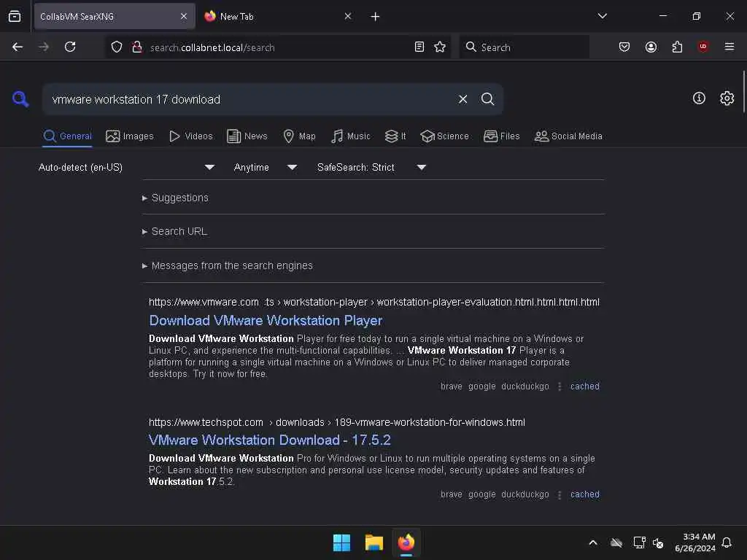
Task: Select the CollabVM SearXNG tab
Action: point(115,16)
